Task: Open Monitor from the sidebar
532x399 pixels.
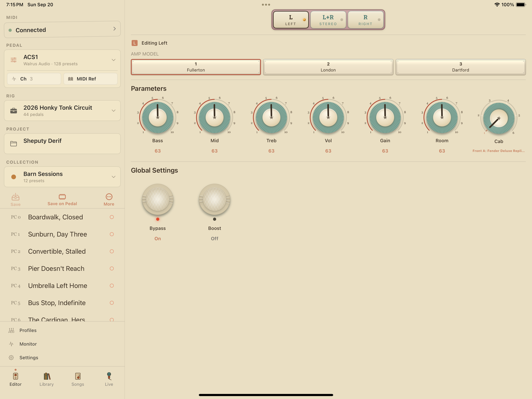Action: click(62, 344)
